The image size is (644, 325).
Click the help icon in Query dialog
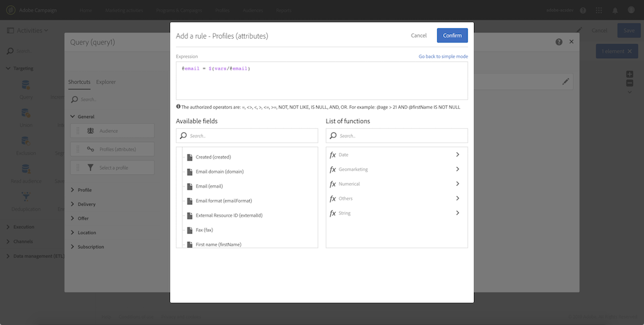point(559,42)
